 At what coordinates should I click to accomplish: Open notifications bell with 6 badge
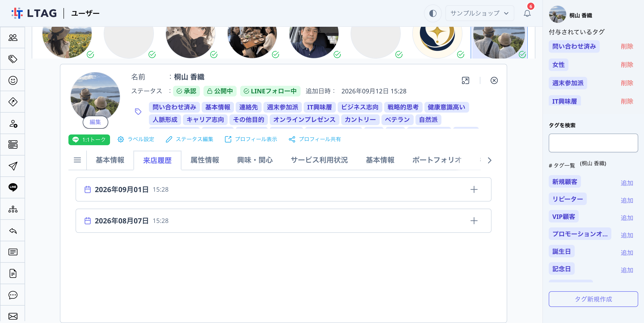tap(527, 13)
